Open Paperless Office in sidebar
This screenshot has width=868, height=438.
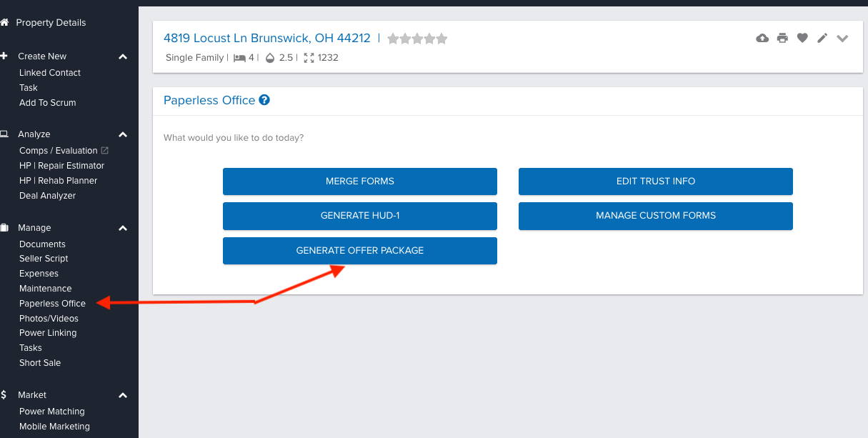point(52,304)
